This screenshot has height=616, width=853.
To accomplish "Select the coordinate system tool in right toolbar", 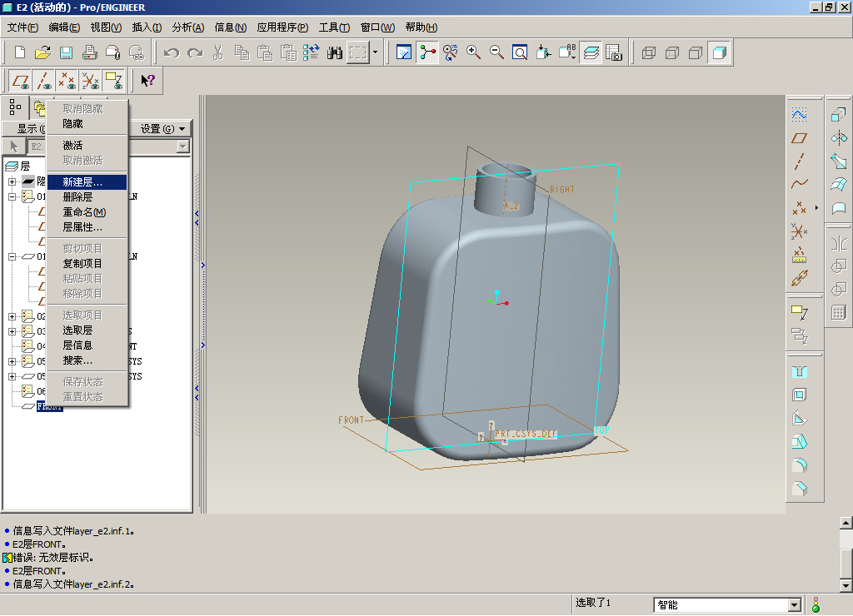I will point(799,231).
